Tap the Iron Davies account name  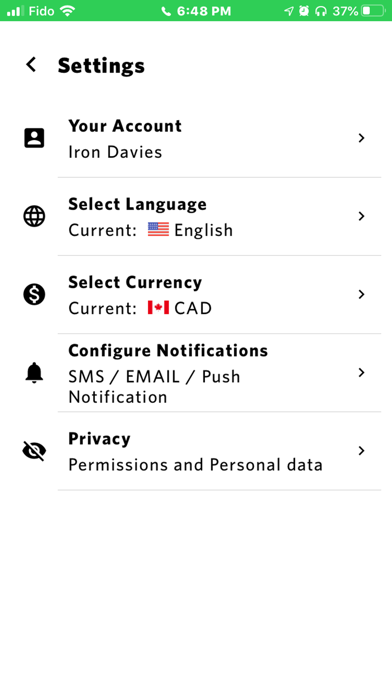coord(115,152)
